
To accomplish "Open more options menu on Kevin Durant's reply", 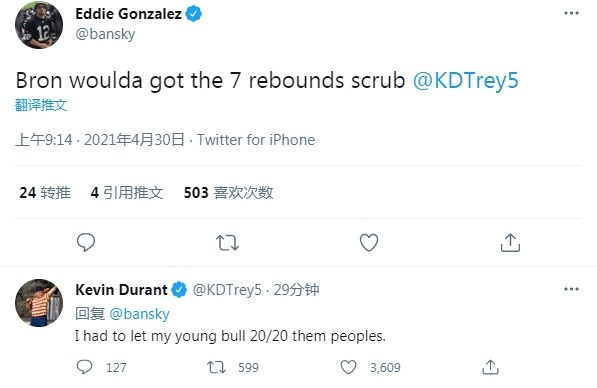I will 571,289.
